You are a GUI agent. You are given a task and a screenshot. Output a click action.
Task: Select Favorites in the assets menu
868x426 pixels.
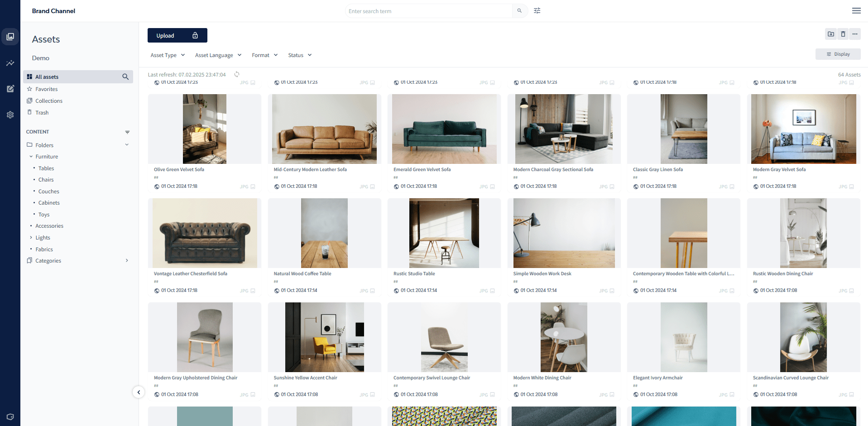[46, 89]
